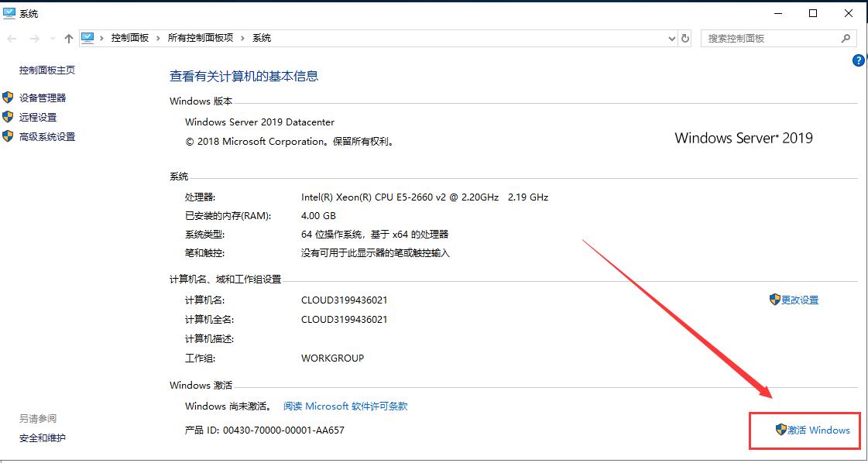Click 查看有关计算机的基本信息 heading
This screenshot has height=463, width=868.
(x=244, y=76)
